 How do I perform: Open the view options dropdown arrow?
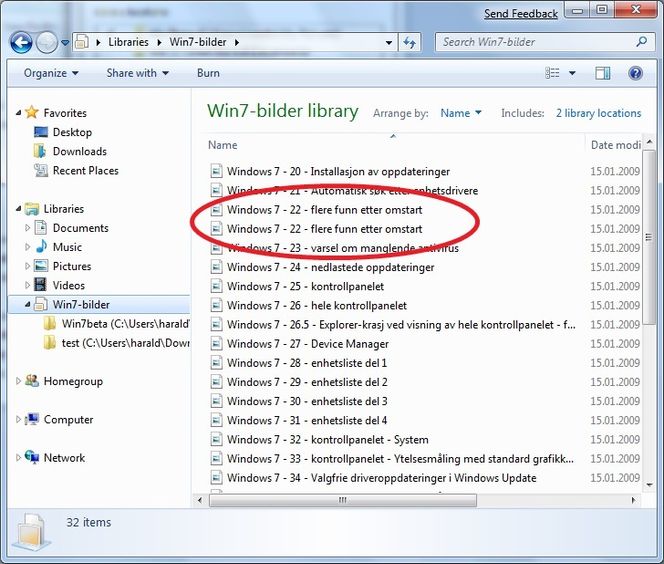click(x=572, y=73)
